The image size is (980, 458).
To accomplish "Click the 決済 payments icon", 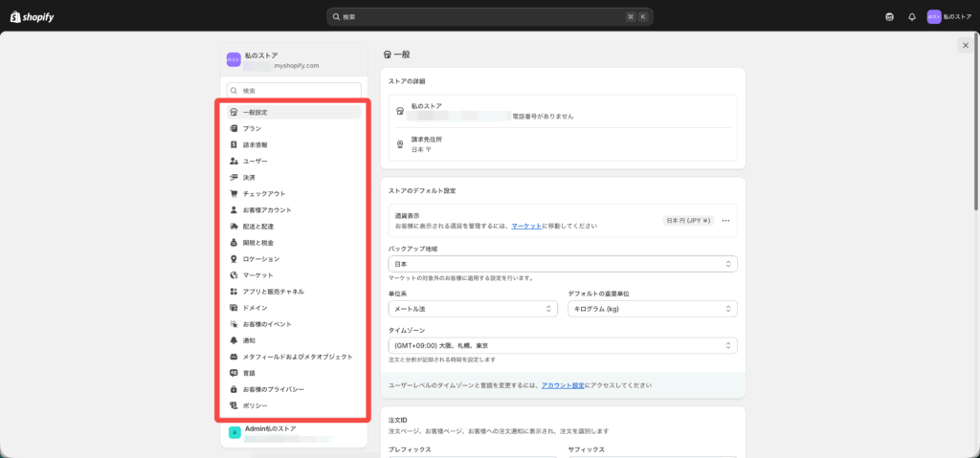I will [x=234, y=177].
